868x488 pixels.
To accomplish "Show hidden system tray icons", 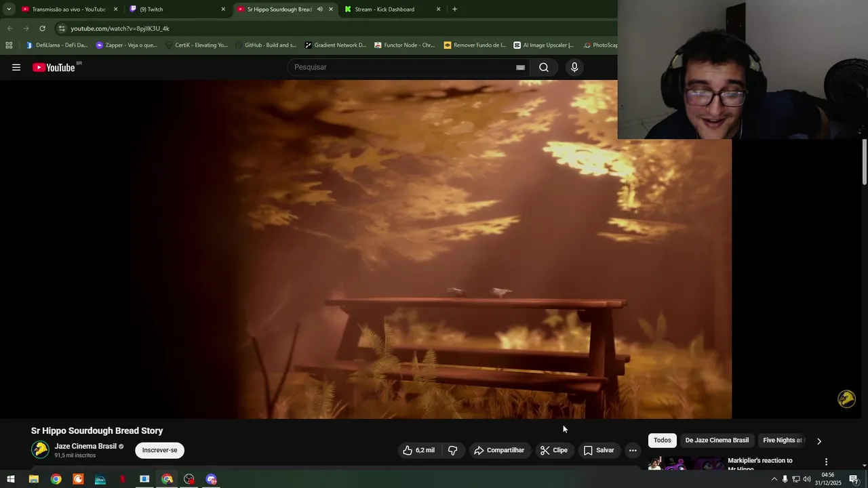I will pos(774,479).
